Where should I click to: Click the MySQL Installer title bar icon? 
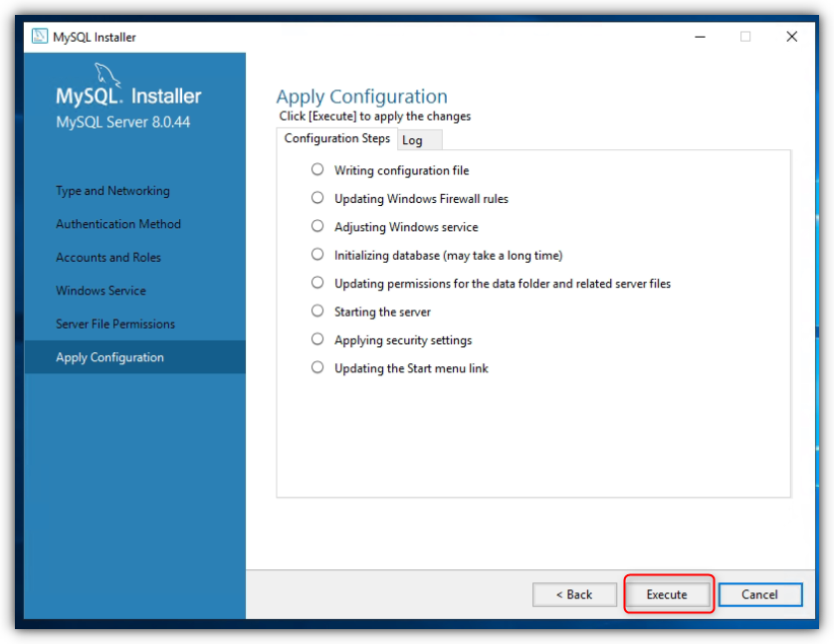coord(40,36)
